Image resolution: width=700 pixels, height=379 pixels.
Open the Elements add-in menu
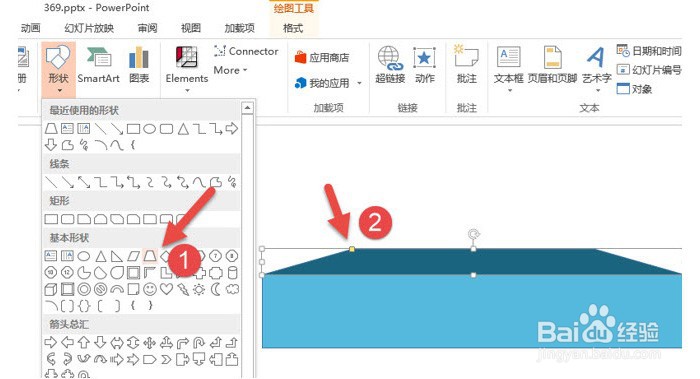pos(187,69)
